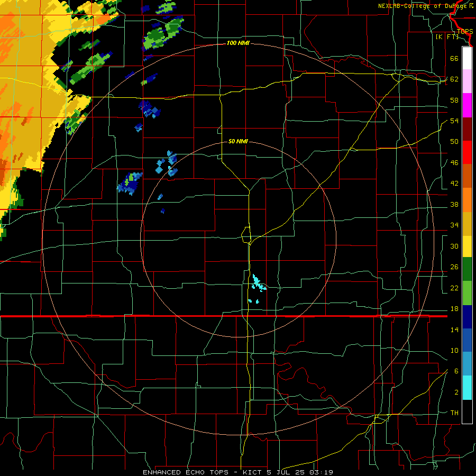Click the yellow legend swatch
The width and height of the screenshot is (476, 476).
(467, 246)
